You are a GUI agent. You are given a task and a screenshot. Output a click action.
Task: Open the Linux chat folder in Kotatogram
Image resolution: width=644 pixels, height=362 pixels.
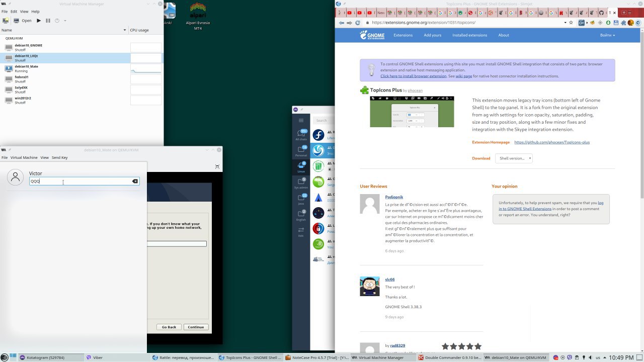point(301,167)
